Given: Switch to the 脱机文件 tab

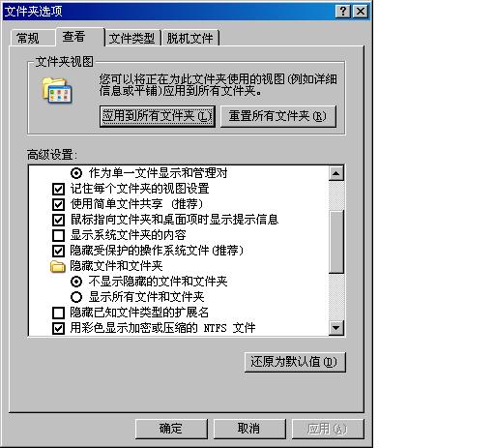Looking at the screenshot, I should click(x=190, y=39).
